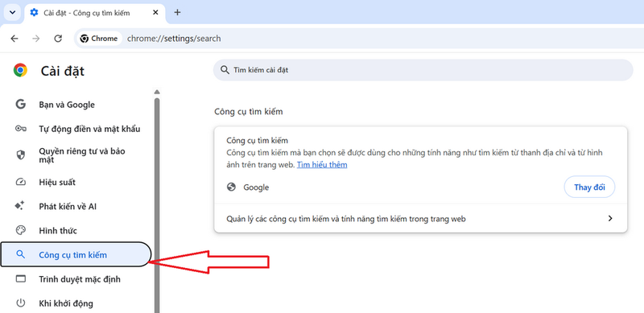Click the Chrome logo beside Cài đặt

(20, 71)
